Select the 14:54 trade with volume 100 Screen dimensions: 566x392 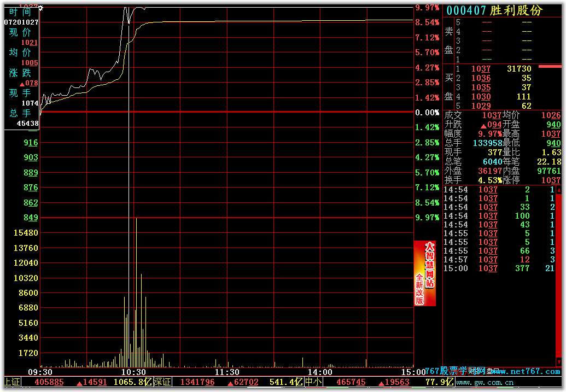pyautogui.click(x=499, y=216)
